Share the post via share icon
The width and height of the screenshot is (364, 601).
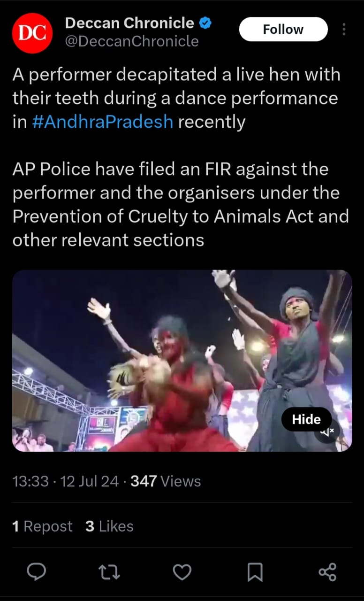327,572
